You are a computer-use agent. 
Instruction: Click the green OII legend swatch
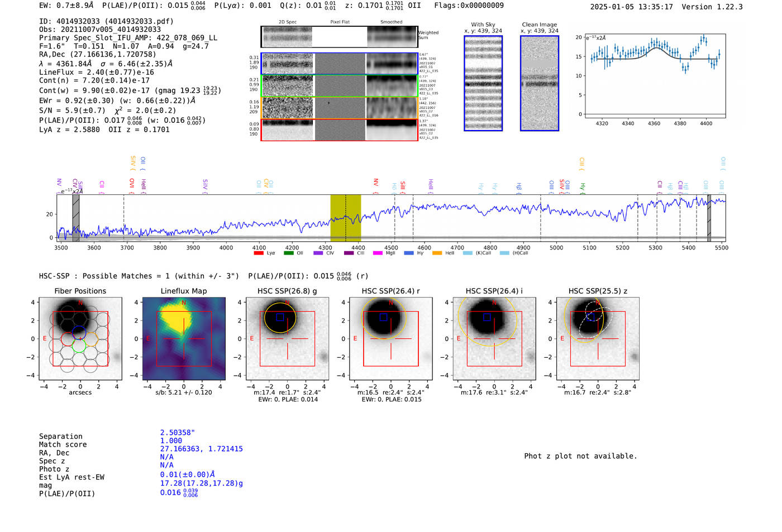[288, 253]
